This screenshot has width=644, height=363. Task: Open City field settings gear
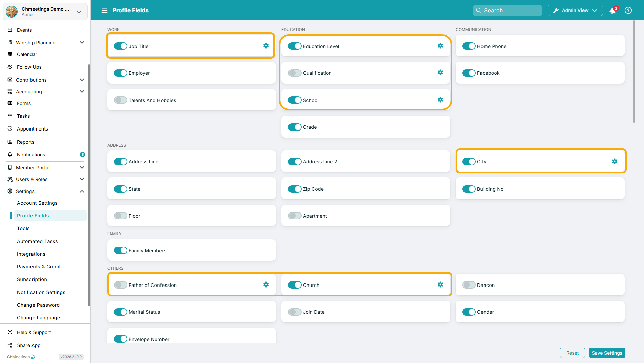[615, 161]
